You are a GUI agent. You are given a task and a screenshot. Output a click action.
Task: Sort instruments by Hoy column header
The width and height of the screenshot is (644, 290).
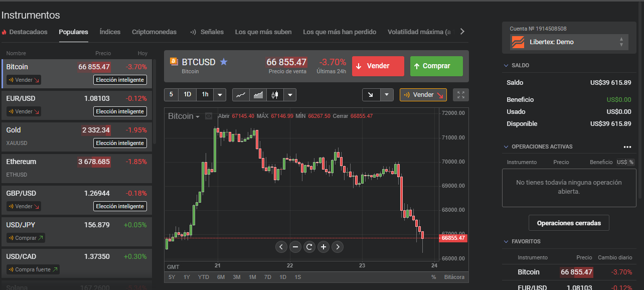point(142,53)
